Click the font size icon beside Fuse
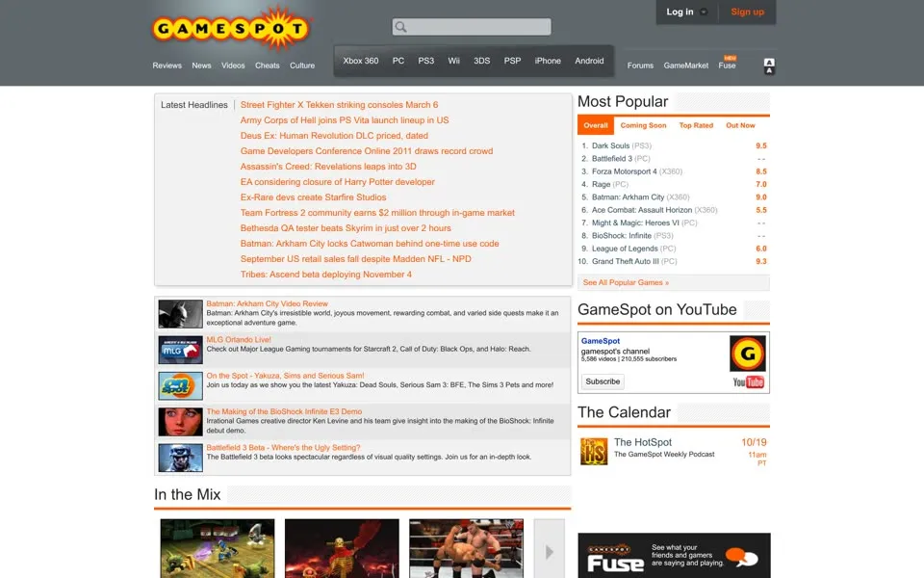This screenshot has height=578, width=924. 769,66
